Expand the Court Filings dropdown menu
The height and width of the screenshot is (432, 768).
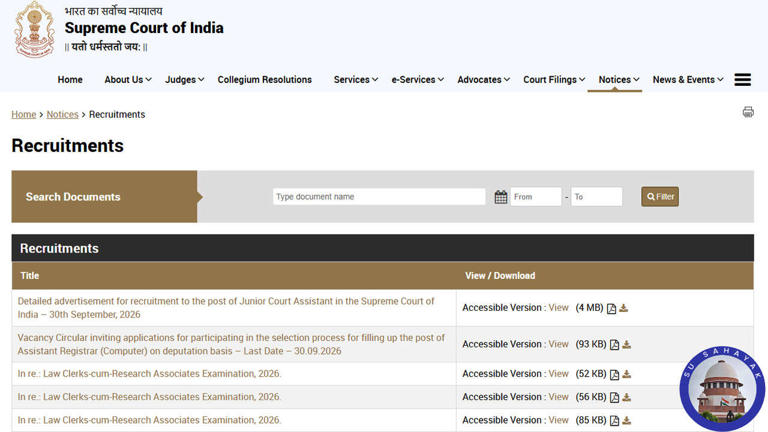554,79
